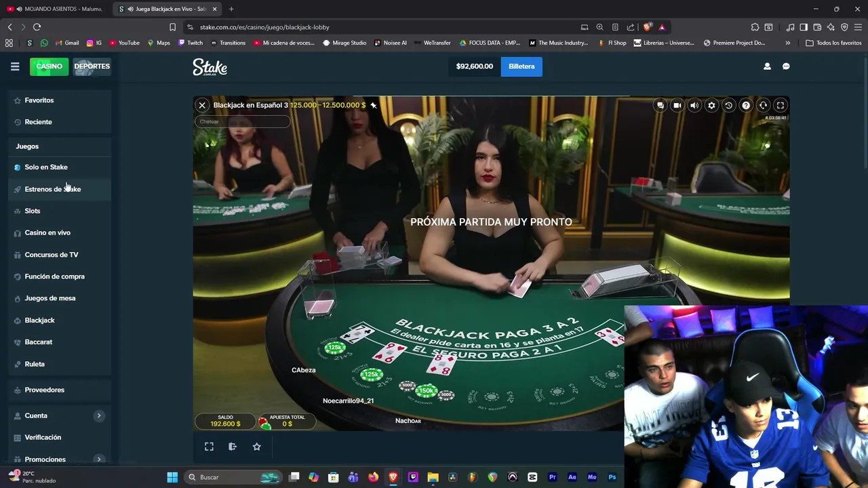Viewport: 868px width, 488px height.
Task: Open the browser zoom magnifier icon
Action: [x=599, y=27]
